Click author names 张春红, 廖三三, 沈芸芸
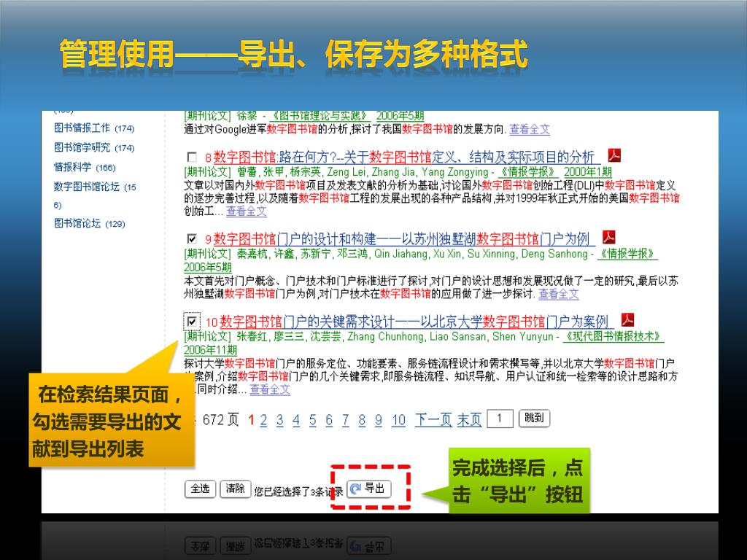The width and height of the screenshot is (747, 560). [289, 336]
